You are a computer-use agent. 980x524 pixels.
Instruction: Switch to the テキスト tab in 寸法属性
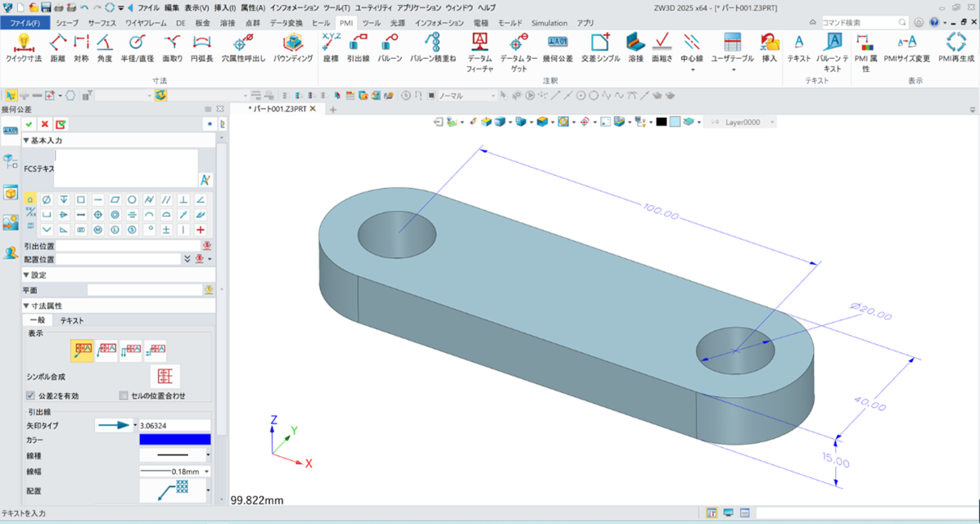72,320
